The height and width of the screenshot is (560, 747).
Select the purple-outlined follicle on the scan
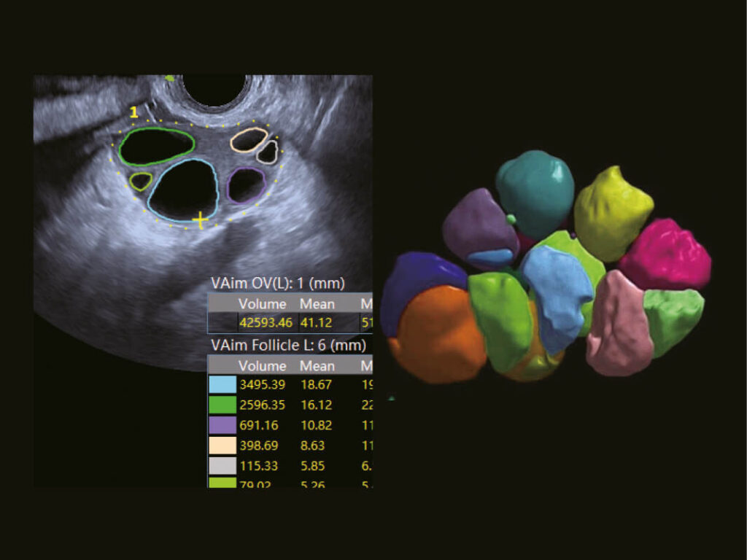(245, 185)
